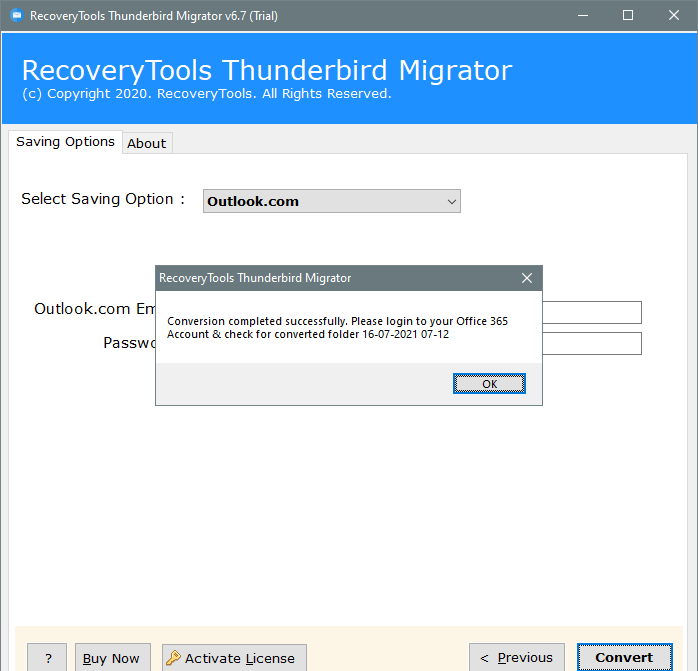Click the Select Saving Option label
This screenshot has height=671, width=698.
(103, 199)
